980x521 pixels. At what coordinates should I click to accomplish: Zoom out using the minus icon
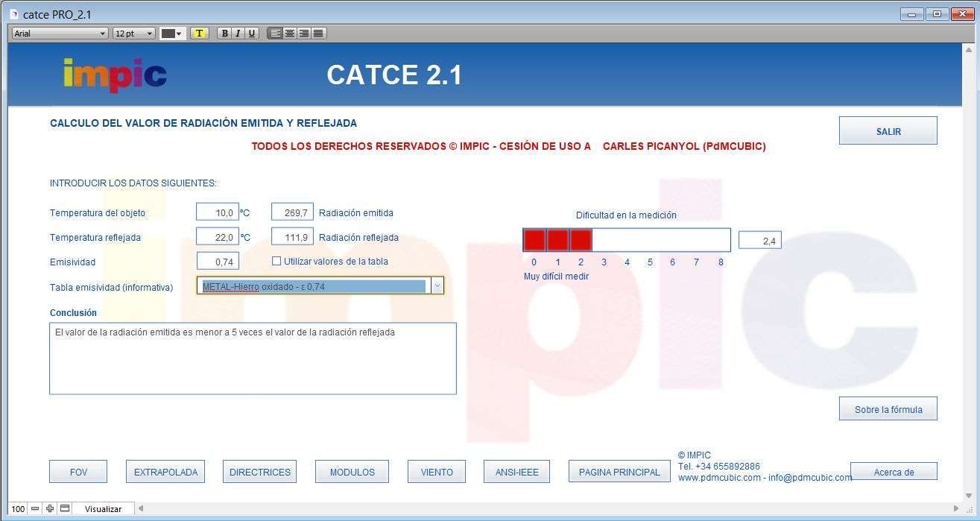pyautogui.click(x=34, y=508)
